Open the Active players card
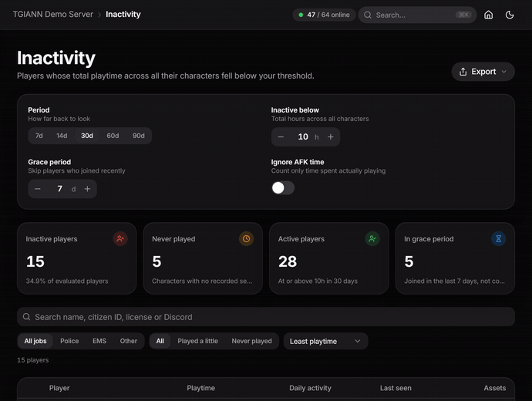 coord(328,258)
